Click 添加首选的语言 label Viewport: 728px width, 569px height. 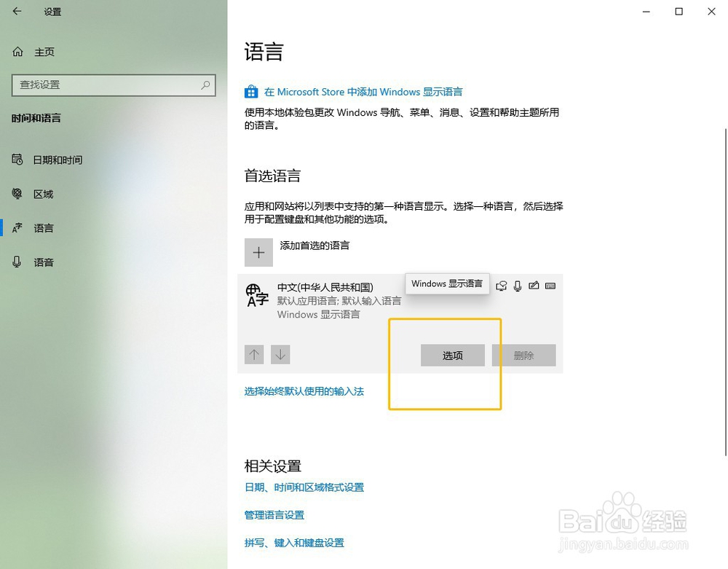tap(314, 246)
